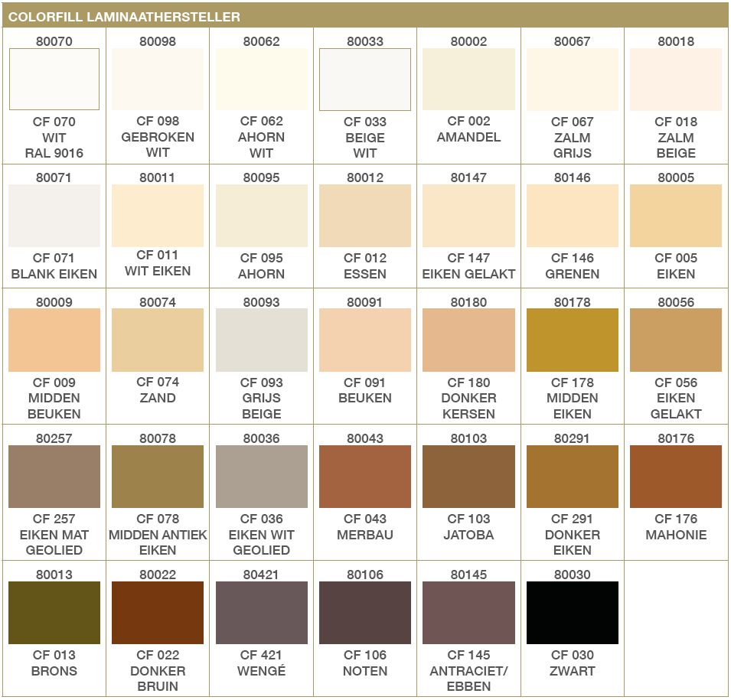Image resolution: width=731 pixels, height=700 pixels.
Task: Click the 'CF 106 NOTEN' label
Action: pos(365,663)
